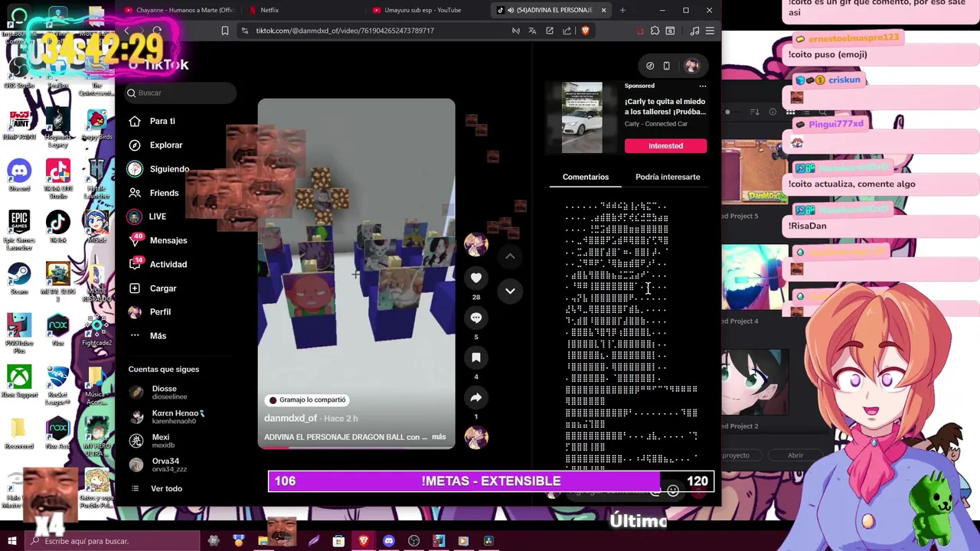980x551 pixels.
Task: Open the TikTok coin icon in header
Action: pos(650,66)
